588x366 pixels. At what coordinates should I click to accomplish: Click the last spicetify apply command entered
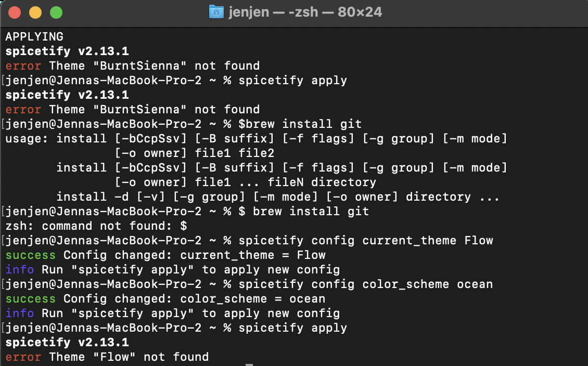coord(294,328)
